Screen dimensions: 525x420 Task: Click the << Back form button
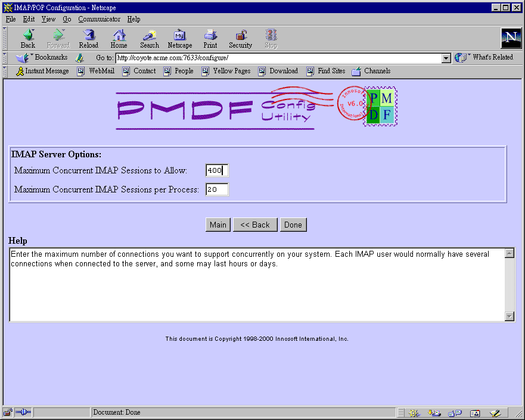point(254,225)
